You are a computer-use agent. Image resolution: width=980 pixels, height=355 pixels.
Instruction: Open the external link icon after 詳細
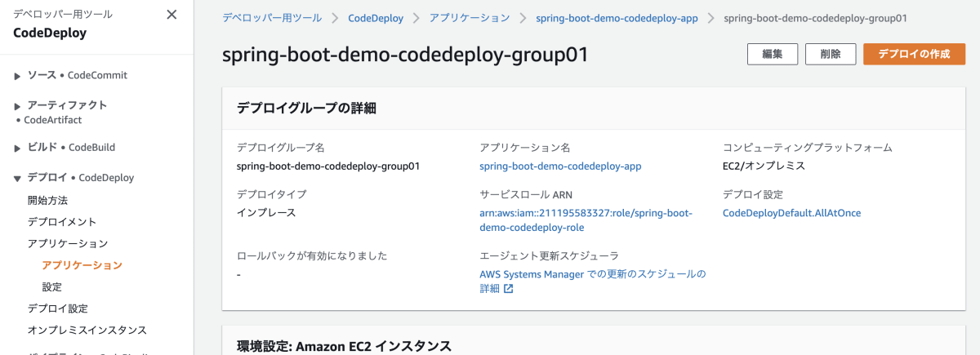pyautogui.click(x=508, y=289)
